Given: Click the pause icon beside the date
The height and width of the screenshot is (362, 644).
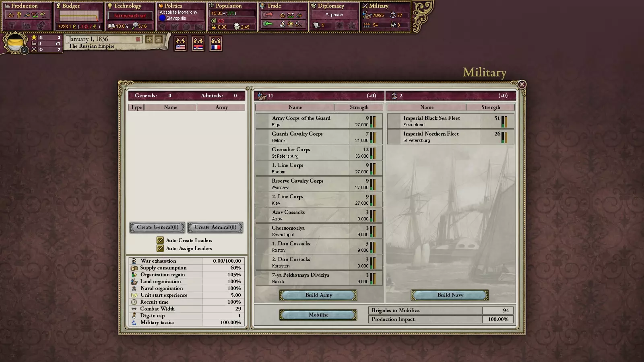Looking at the screenshot, I should (138, 39).
